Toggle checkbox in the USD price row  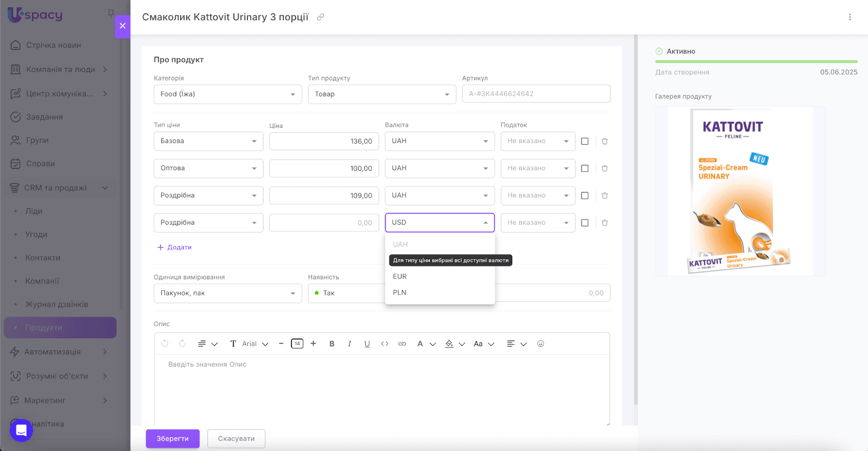(x=585, y=223)
